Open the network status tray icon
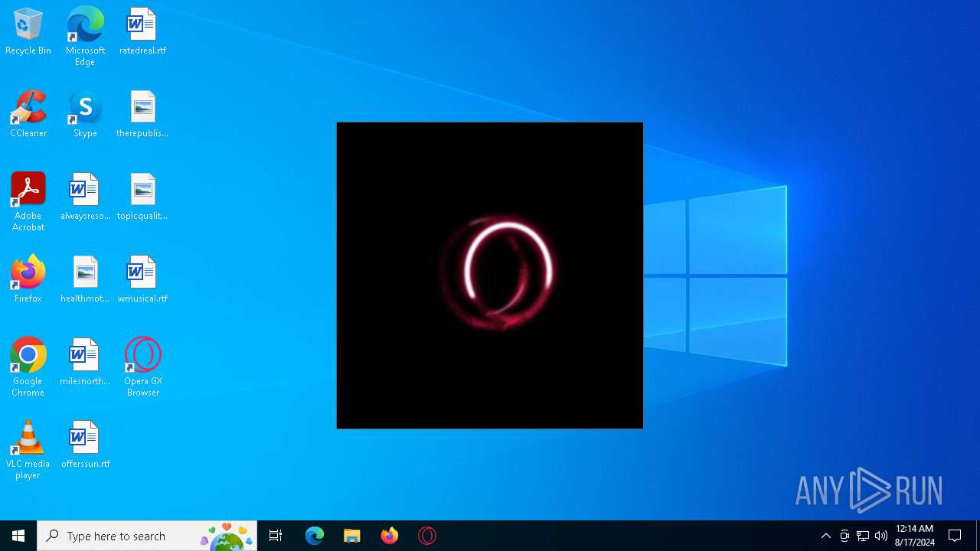Screen dimensions: 980x551 pyautogui.click(x=863, y=536)
